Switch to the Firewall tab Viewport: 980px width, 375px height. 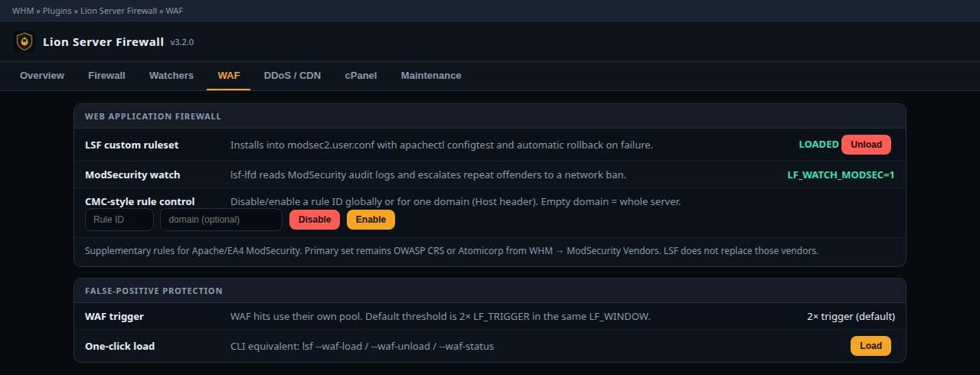click(x=106, y=76)
